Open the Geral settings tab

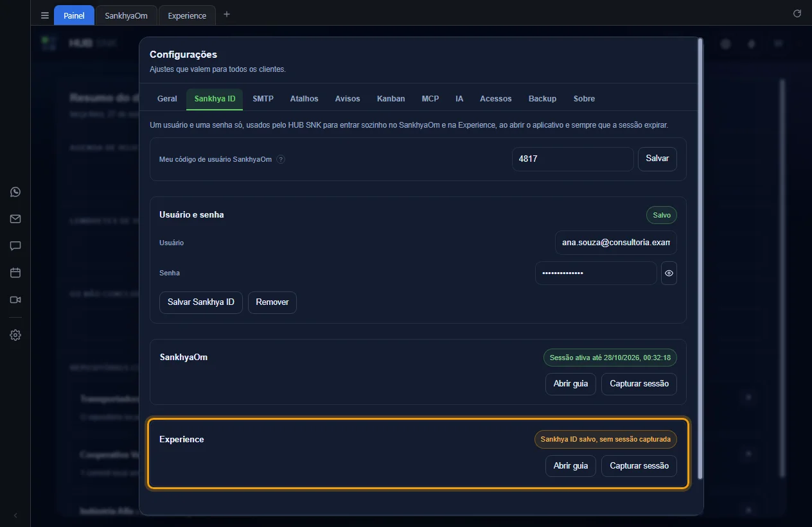(167, 99)
